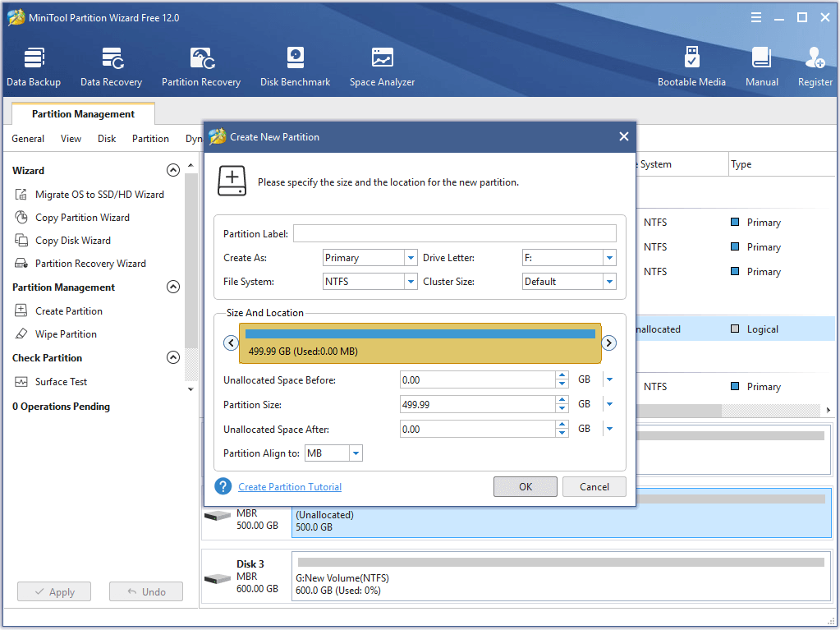Decrease Unallocated Space After with down stepper

(562, 433)
